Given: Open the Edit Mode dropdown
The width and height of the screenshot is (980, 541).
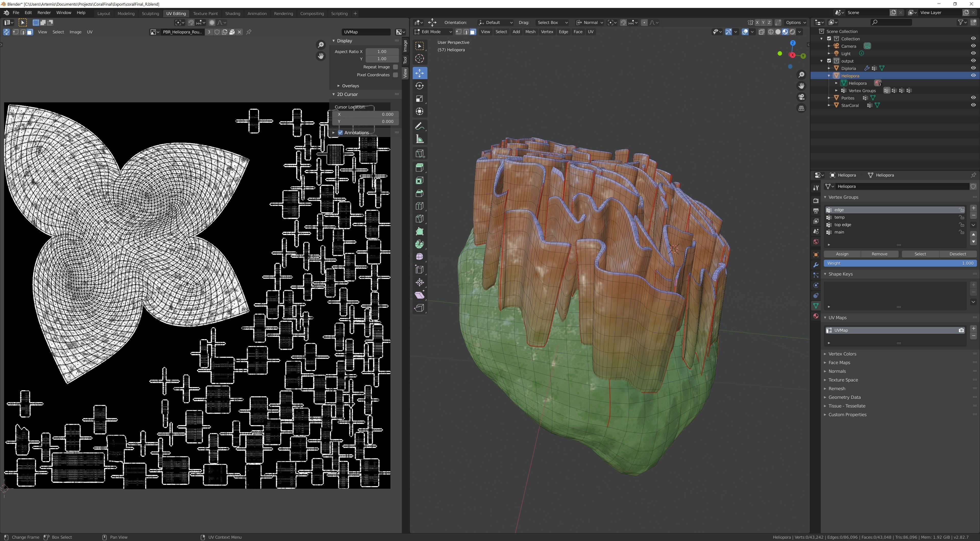Looking at the screenshot, I should (433, 32).
